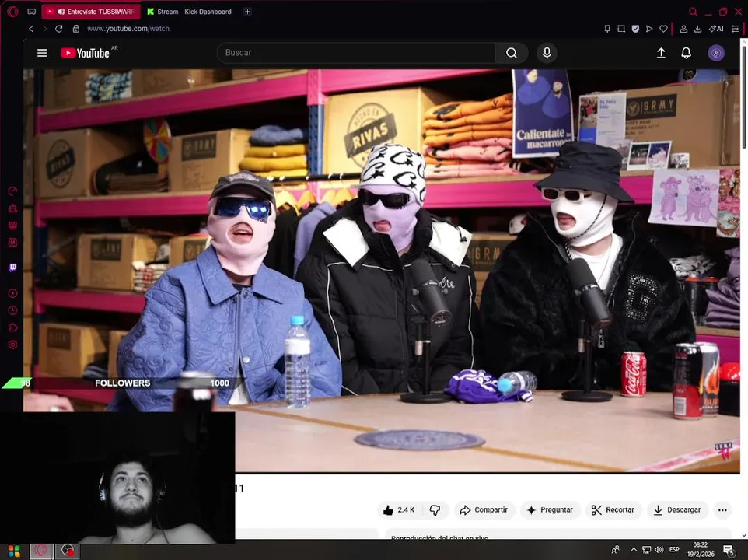Screen dimensions: 748x560
Task: Open Opera tab search magnifier
Action: pos(693,12)
